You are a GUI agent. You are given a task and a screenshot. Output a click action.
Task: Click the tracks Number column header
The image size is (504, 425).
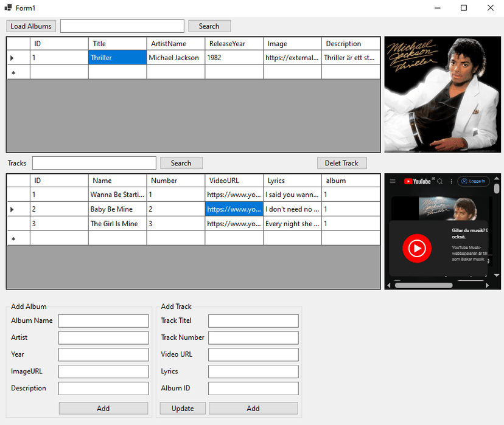[176, 181]
